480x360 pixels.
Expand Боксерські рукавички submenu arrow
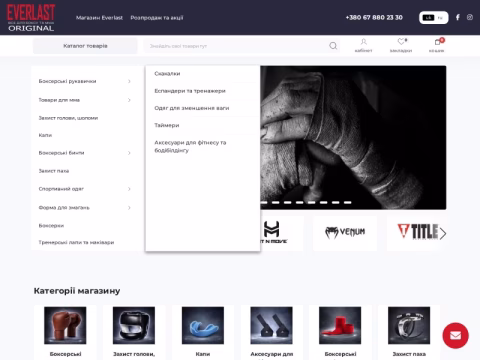coord(129,81)
